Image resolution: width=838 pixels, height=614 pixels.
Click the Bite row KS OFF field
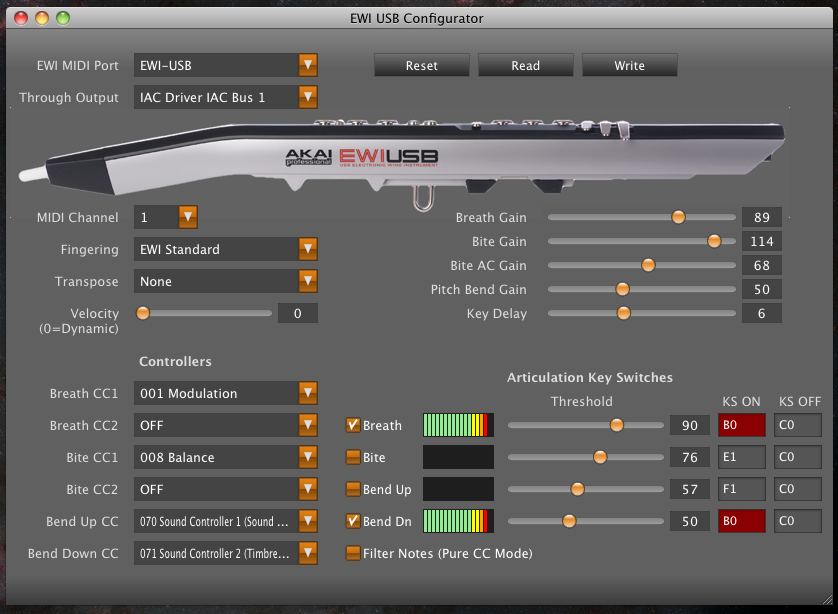pos(798,457)
